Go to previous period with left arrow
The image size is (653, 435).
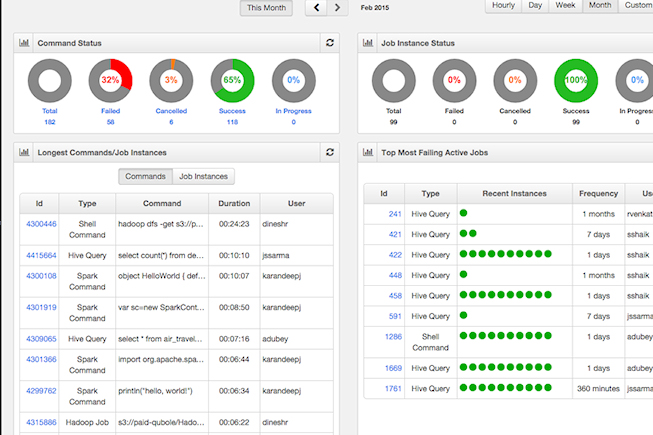point(317,8)
